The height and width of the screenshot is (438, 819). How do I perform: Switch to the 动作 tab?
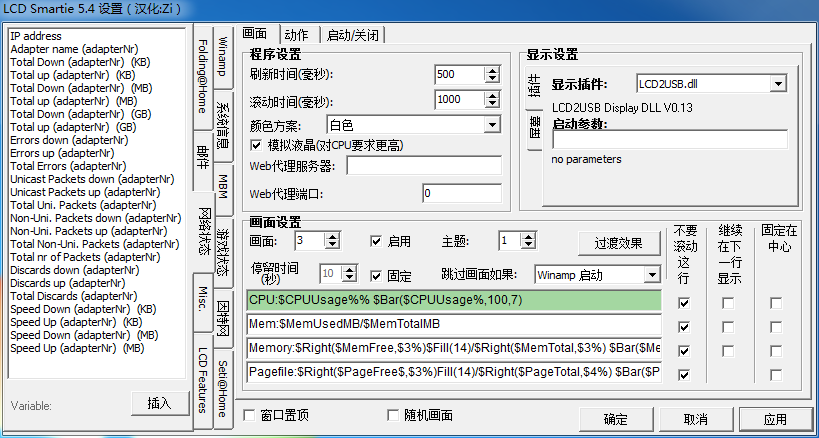296,35
